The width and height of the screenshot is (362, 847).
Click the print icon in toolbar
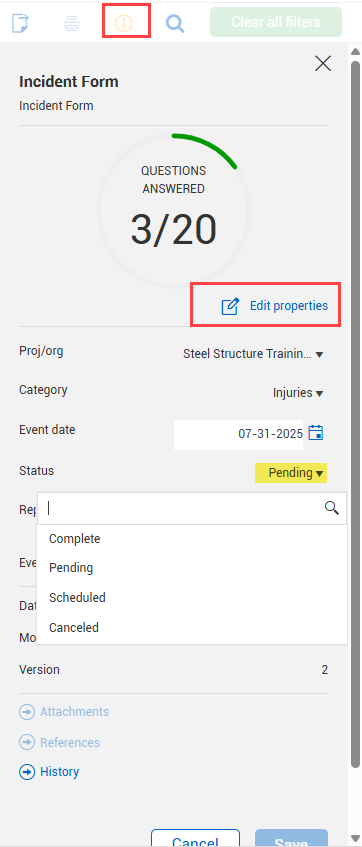tap(72, 23)
